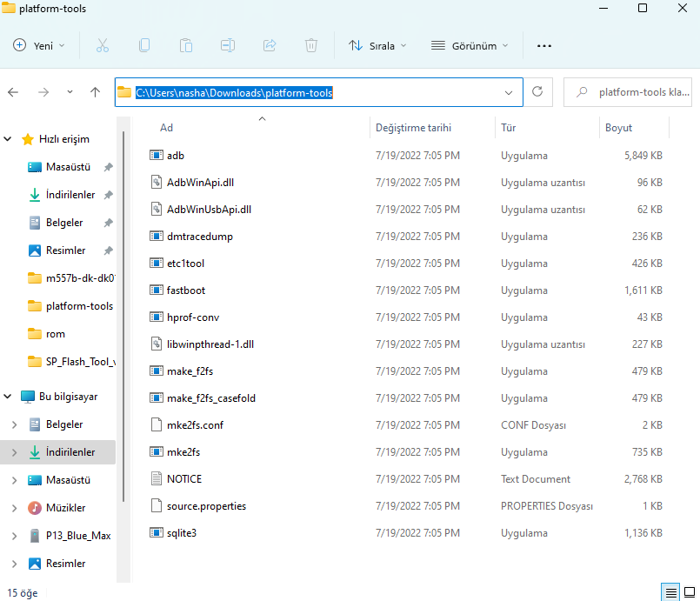Open the Yeni new item dropdown
Viewport: 700px width, 601px height.
[x=39, y=45]
